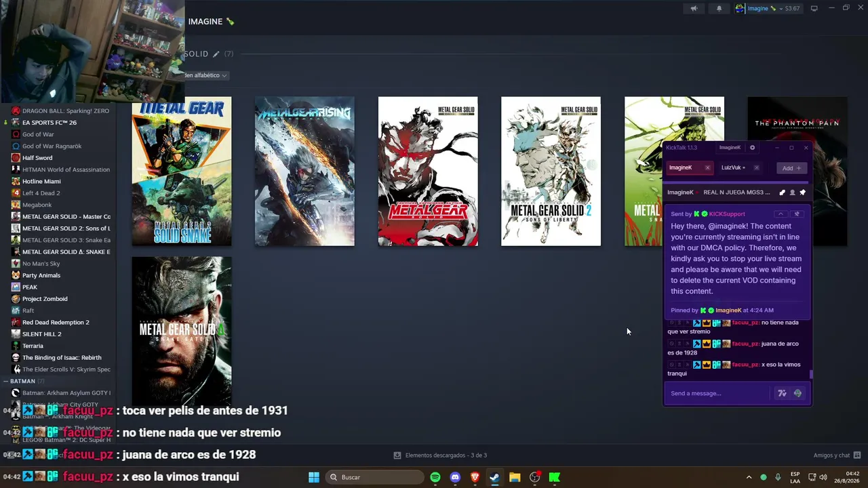Open Spotify from taskbar

click(435, 477)
